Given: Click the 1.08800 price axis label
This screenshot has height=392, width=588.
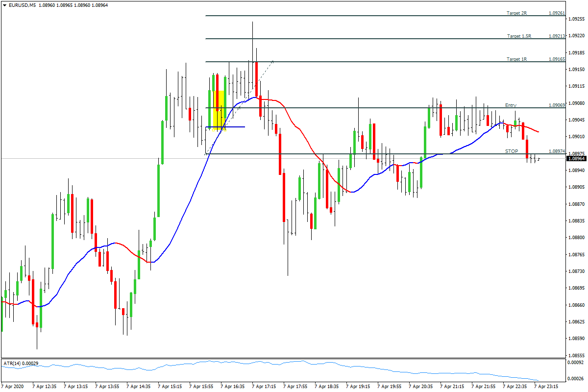Looking at the screenshot, I should (x=577, y=238).
